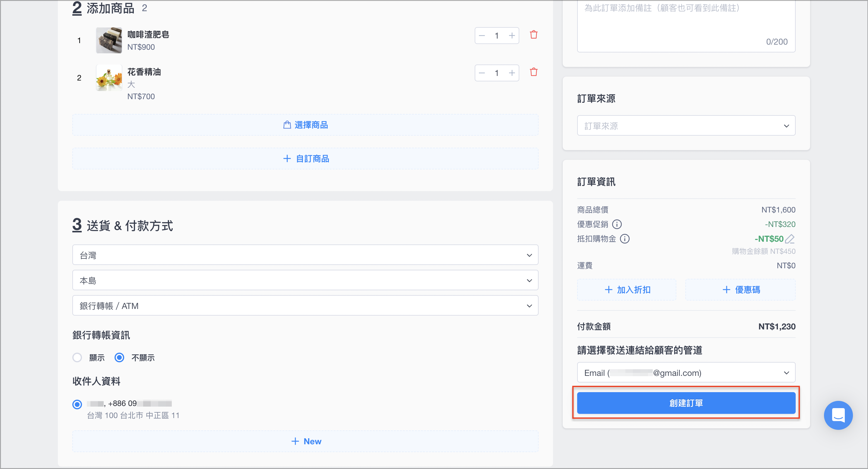Image resolution: width=868 pixels, height=469 pixels.
Task: Delete the 花香精油 item with trash icon
Action: click(533, 72)
